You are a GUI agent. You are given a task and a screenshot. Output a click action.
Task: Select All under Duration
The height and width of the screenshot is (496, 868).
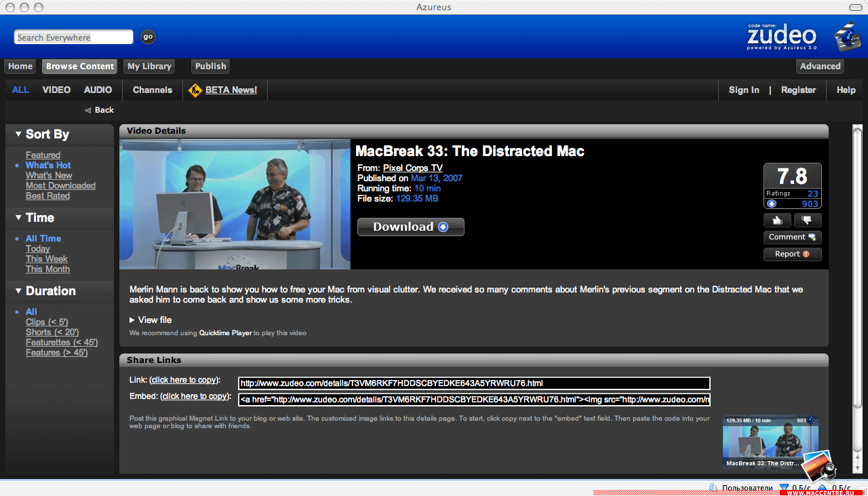coord(31,311)
